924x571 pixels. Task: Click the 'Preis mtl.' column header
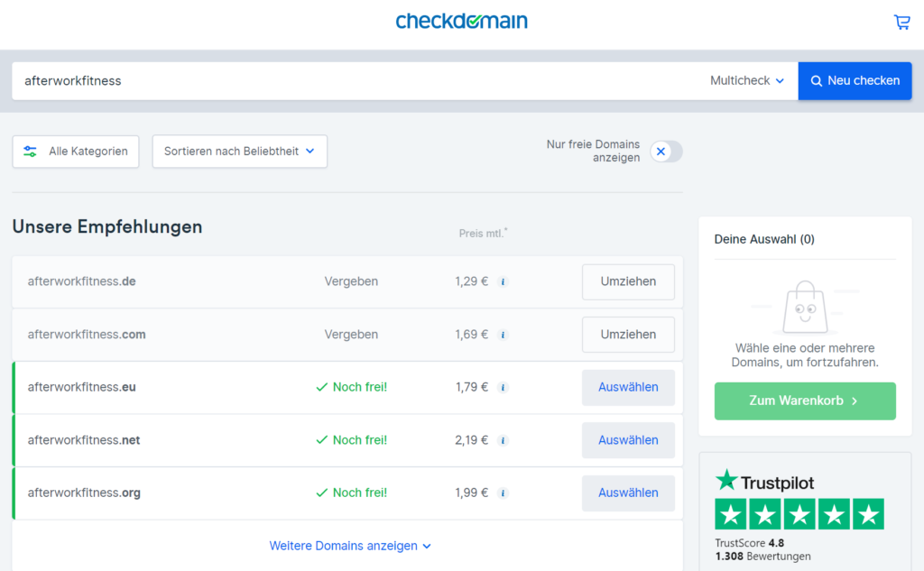(x=484, y=234)
